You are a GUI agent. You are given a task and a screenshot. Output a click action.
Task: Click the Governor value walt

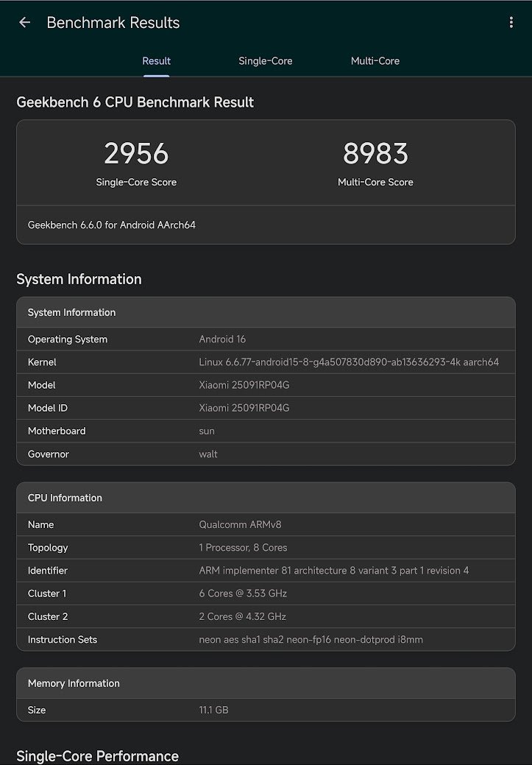208,454
